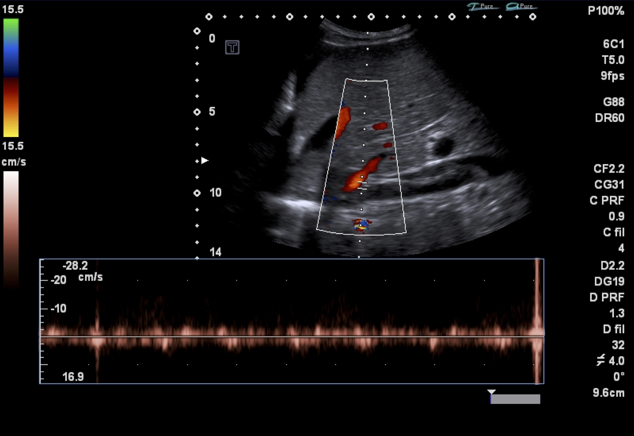
Task: Select the P100% power label
Action: point(606,9)
